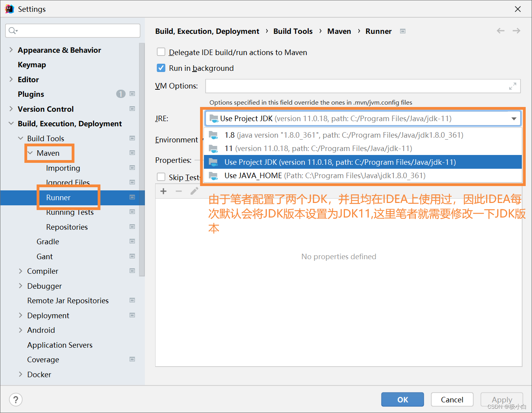The height and width of the screenshot is (413, 532).
Task: Select Remote Jar Repositories
Action: coord(68,301)
